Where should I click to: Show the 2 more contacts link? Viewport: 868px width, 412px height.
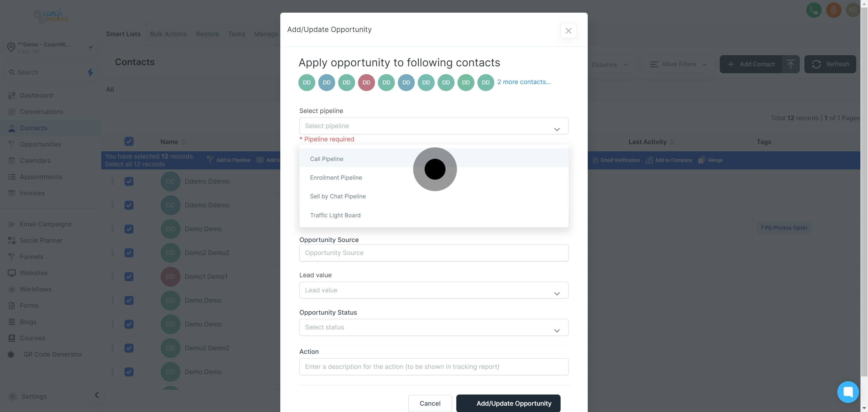pos(524,82)
